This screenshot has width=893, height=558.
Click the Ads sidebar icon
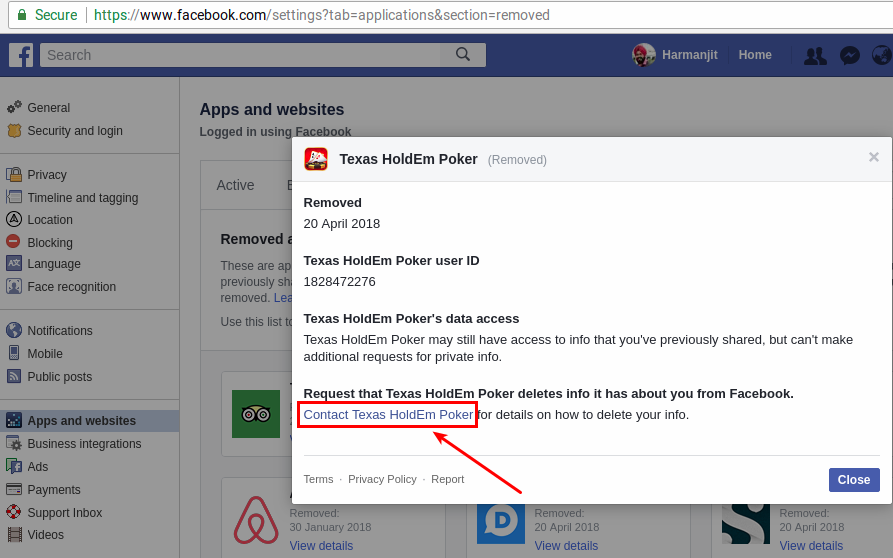pyautogui.click(x=14, y=466)
